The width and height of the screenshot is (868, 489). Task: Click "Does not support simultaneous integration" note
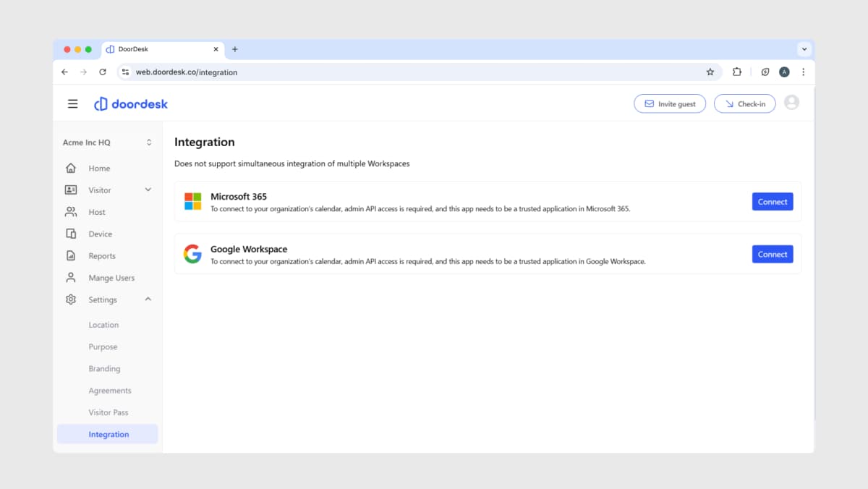(292, 163)
